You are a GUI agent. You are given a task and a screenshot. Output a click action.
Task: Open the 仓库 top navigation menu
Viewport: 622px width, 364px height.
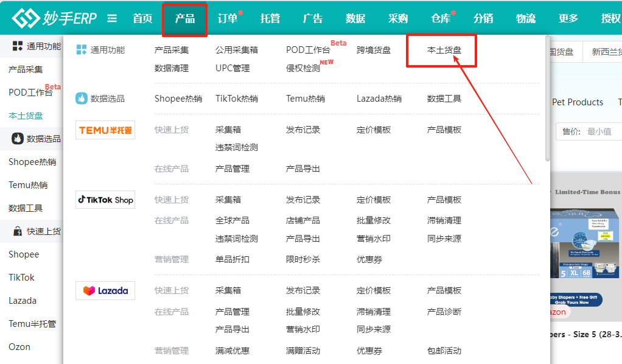pos(441,18)
